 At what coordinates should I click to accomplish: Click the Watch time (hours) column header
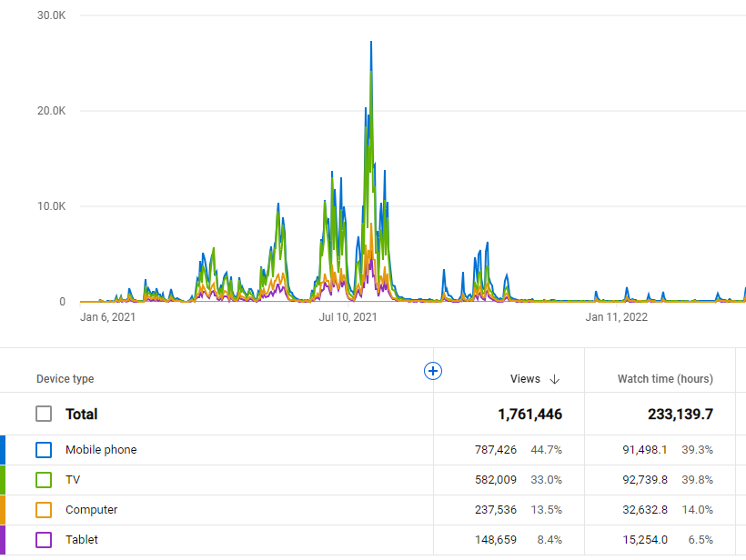pos(665,379)
